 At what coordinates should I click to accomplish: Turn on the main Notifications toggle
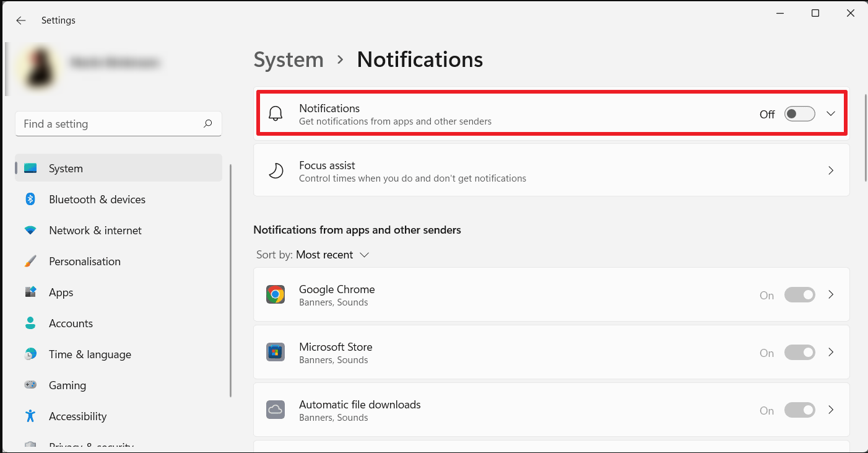pyautogui.click(x=799, y=113)
